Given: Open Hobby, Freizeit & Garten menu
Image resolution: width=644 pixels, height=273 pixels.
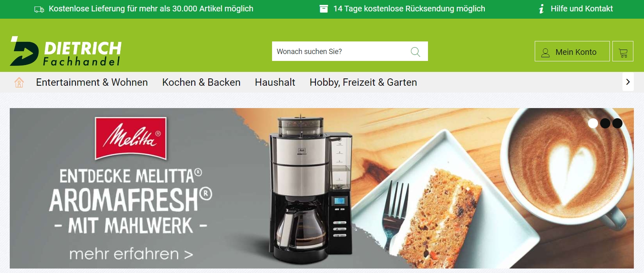Looking at the screenshot, I should tap(363, 82).
